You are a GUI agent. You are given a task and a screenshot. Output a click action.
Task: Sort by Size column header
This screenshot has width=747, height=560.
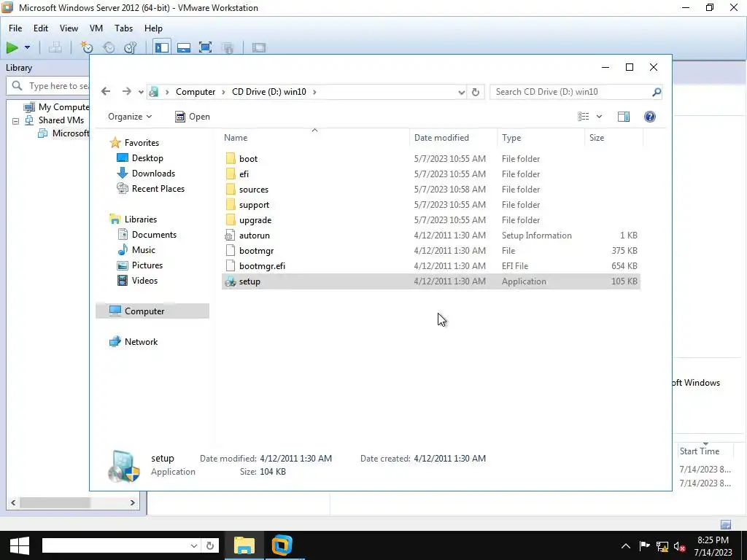point(614,138)
